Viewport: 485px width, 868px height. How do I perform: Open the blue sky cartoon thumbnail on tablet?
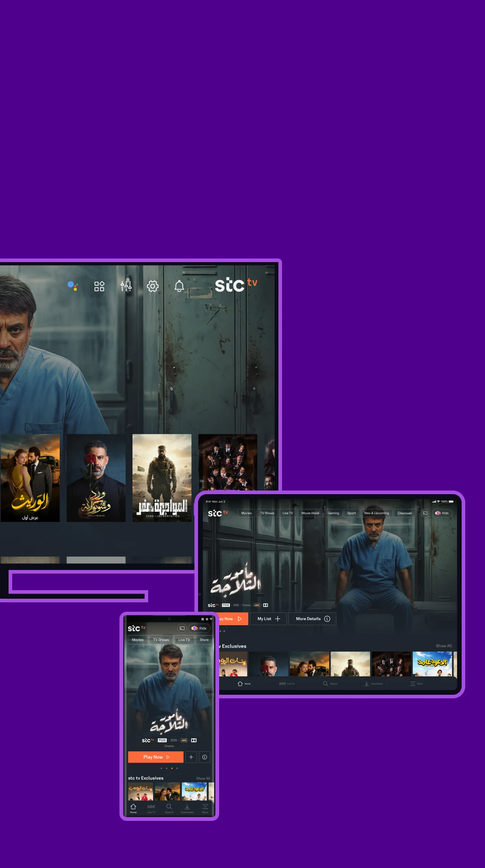(x=432, y=664)
